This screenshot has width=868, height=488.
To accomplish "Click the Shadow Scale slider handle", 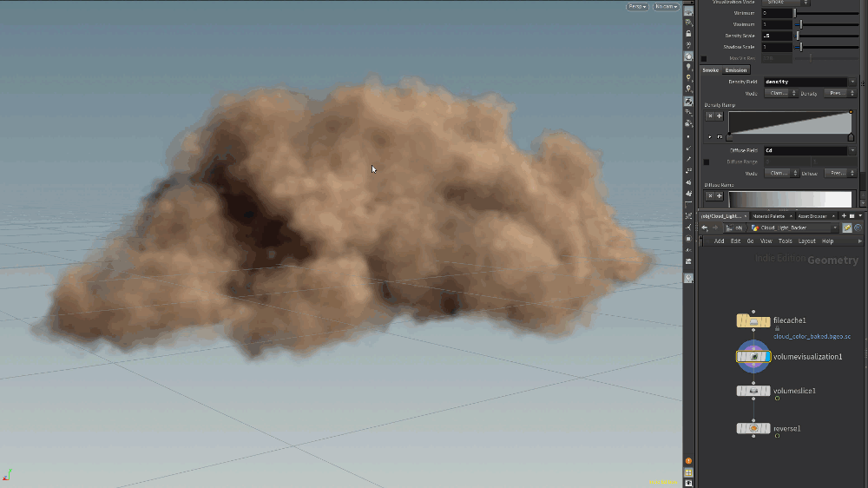I will pyautogui.click(x=801, y=47).
